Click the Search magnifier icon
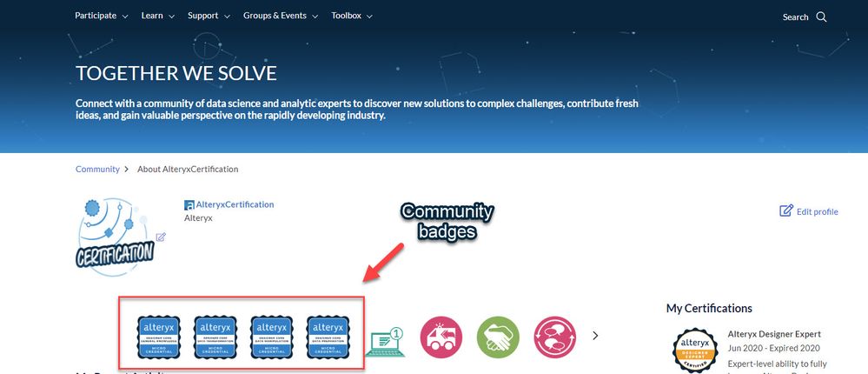This screenshot has height=374, width=868. [821, 17]
